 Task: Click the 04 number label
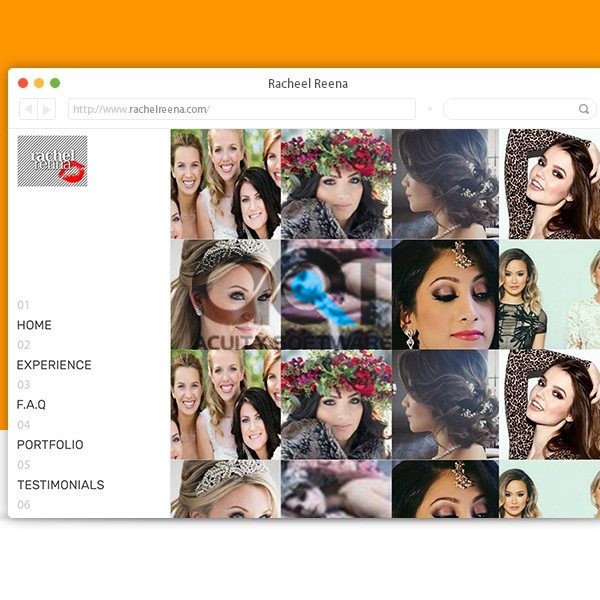[24, 425]
